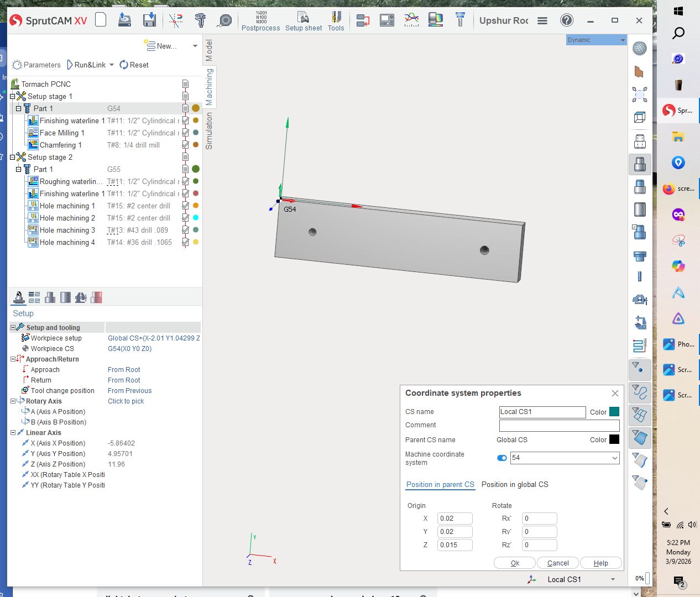Viewport: 700px width, 597px height.
Task: Open the Setup sheet tool
Action: pyautogui.click(x=304, y=21)
